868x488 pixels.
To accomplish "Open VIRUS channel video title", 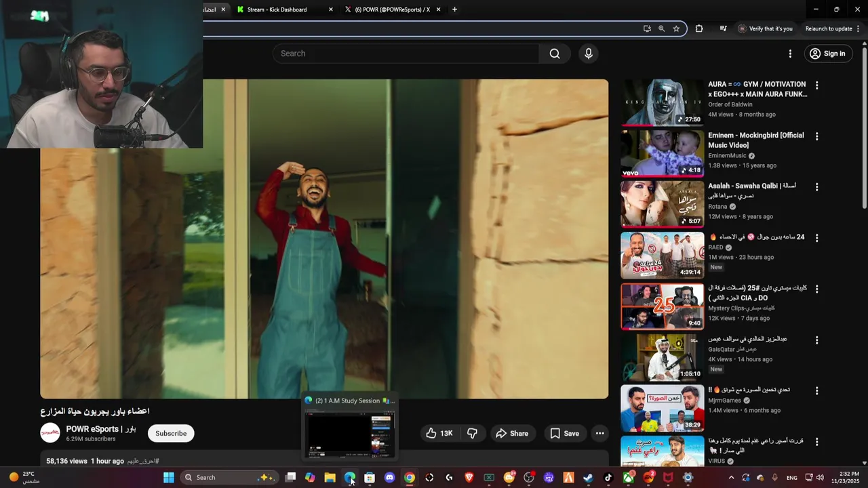I will [755, 445].
